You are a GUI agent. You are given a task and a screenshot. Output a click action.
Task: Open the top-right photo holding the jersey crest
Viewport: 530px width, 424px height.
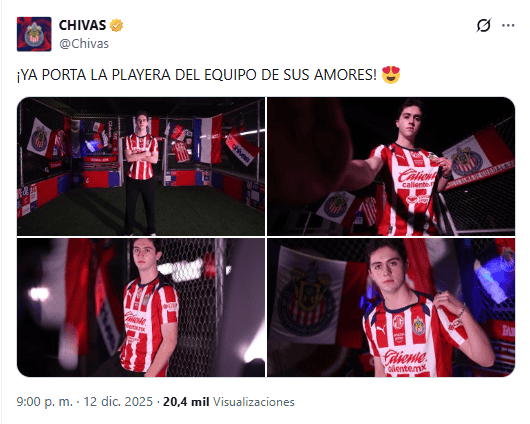pyautogui.click(x=391, y=166)
